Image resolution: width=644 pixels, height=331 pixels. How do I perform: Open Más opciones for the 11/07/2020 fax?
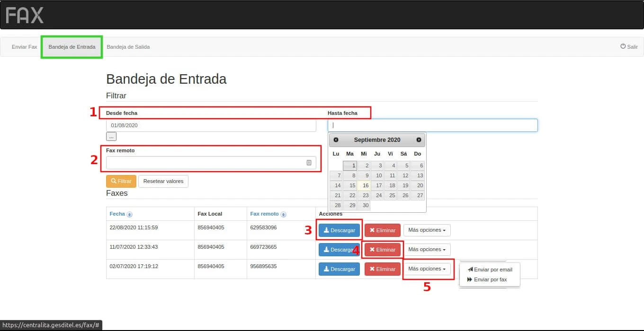tap(427, 250)
